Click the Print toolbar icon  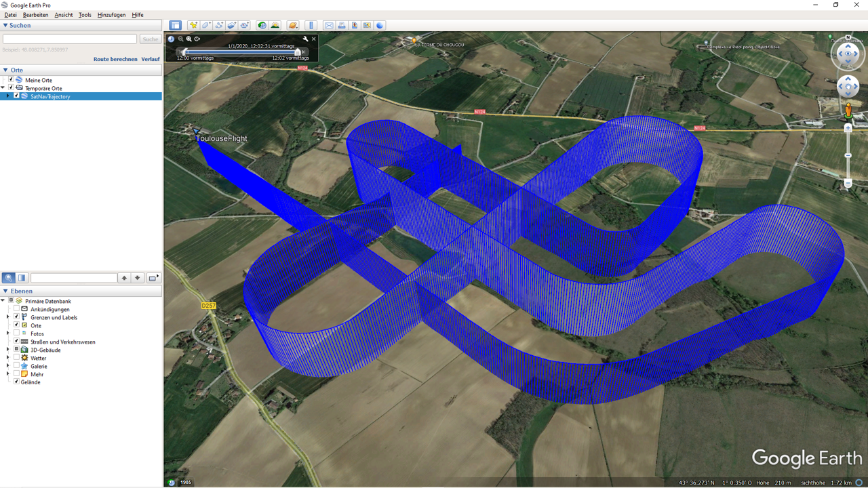tap(342, 26)
